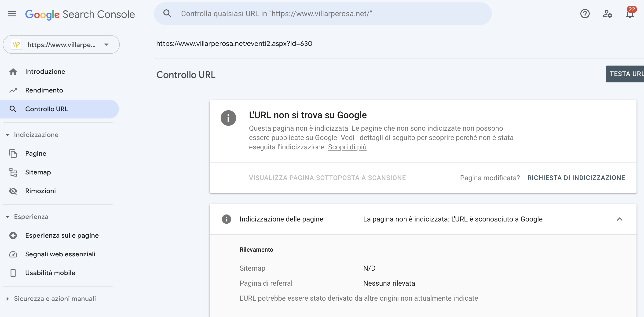Open the Help question mark icon

(585, 14)
